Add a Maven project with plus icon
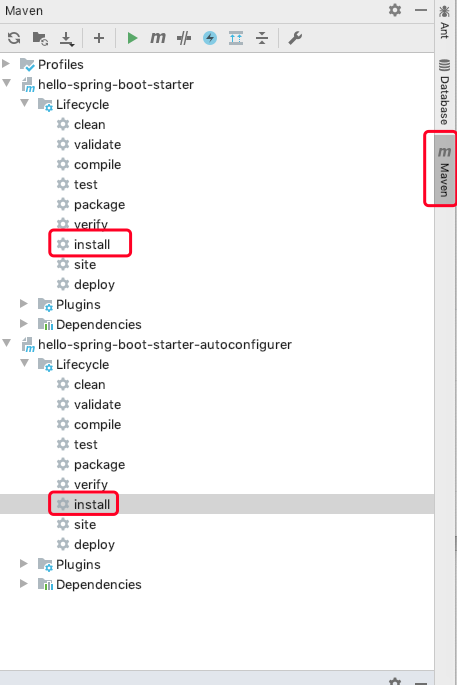 [99, 38]
